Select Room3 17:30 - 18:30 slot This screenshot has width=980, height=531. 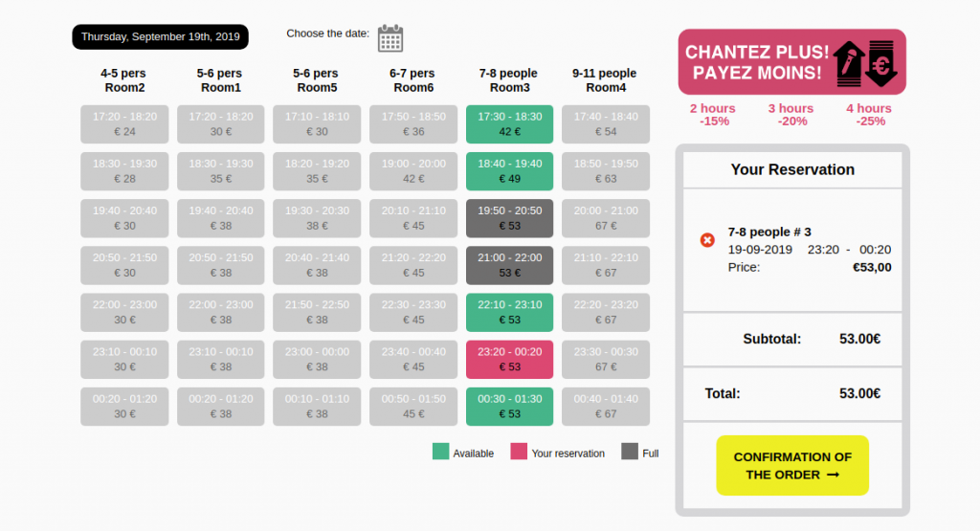[x=509, y=124]
